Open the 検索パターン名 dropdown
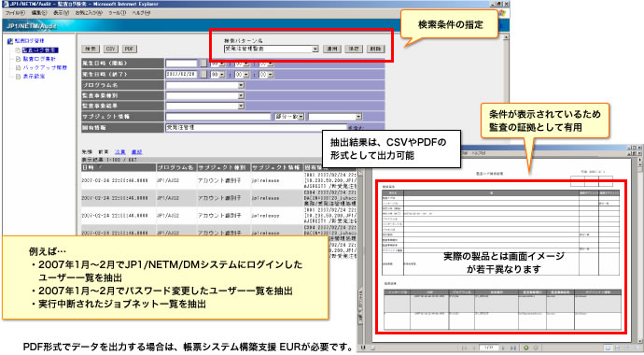 [x=315, y=49]
